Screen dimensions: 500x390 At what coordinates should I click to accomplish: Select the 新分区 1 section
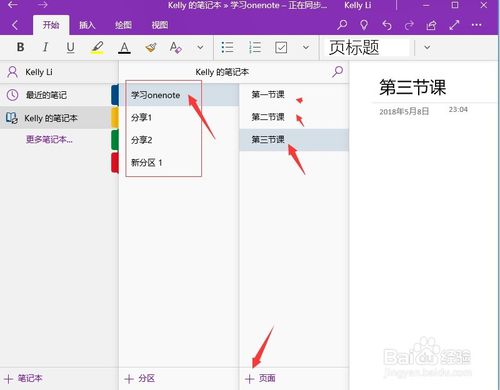point(179,163)
